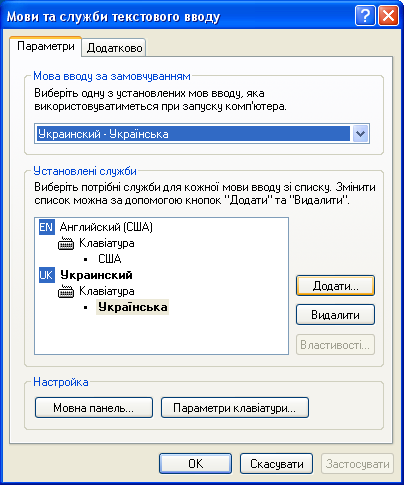
Task: Select the США keyboard layout item
Action: (110, 259)
